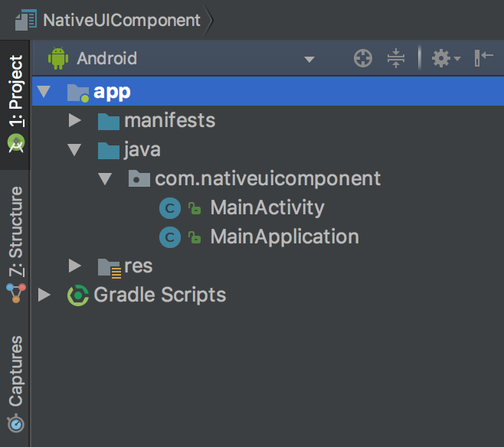Toggle the 1: Project tool window tab
Viewport: 504px width, 447px height.
tap(15, 101)
